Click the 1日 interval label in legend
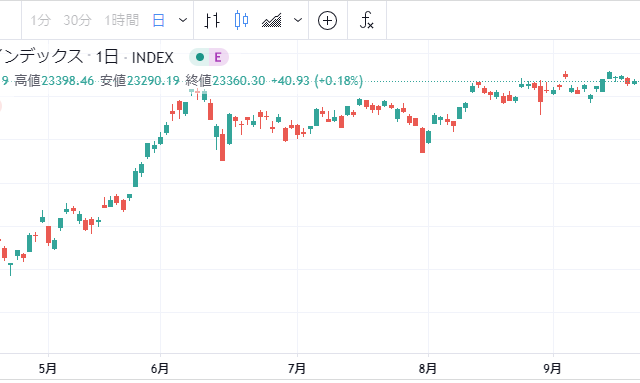 tap(107, 57)
